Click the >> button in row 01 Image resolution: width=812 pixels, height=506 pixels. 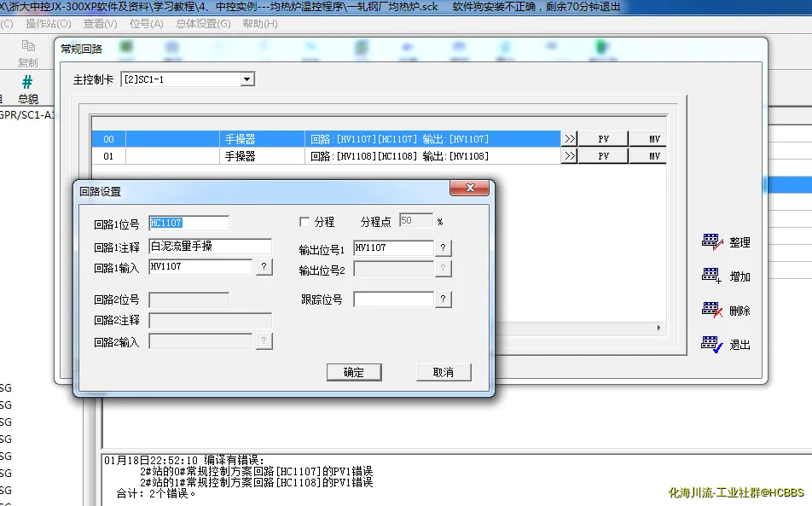569,156
